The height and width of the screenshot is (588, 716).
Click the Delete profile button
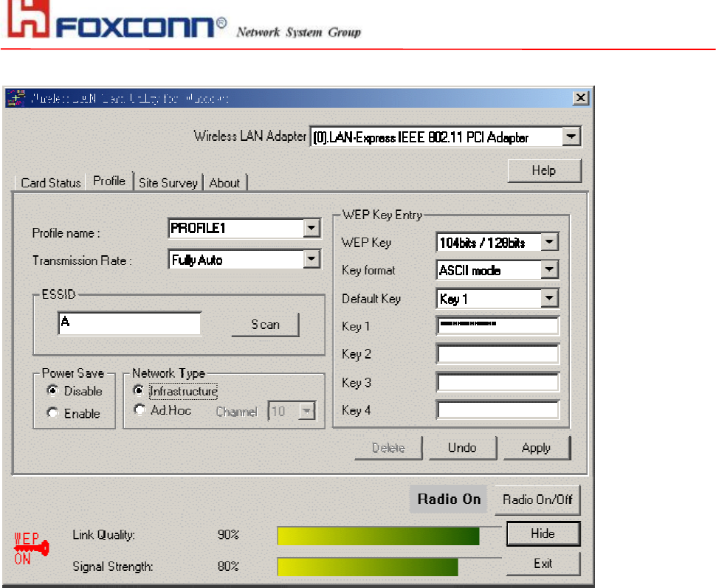pyautogui.click(x=388, y=448)
